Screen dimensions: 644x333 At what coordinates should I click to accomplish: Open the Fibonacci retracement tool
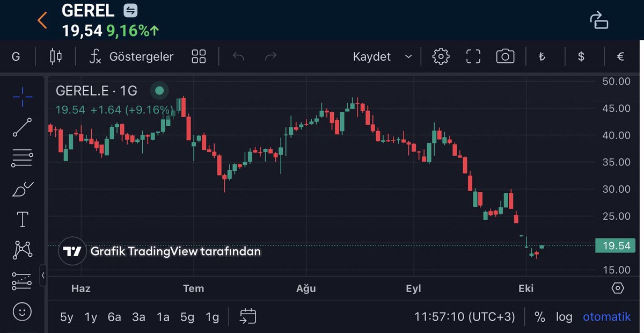[23, 158]
